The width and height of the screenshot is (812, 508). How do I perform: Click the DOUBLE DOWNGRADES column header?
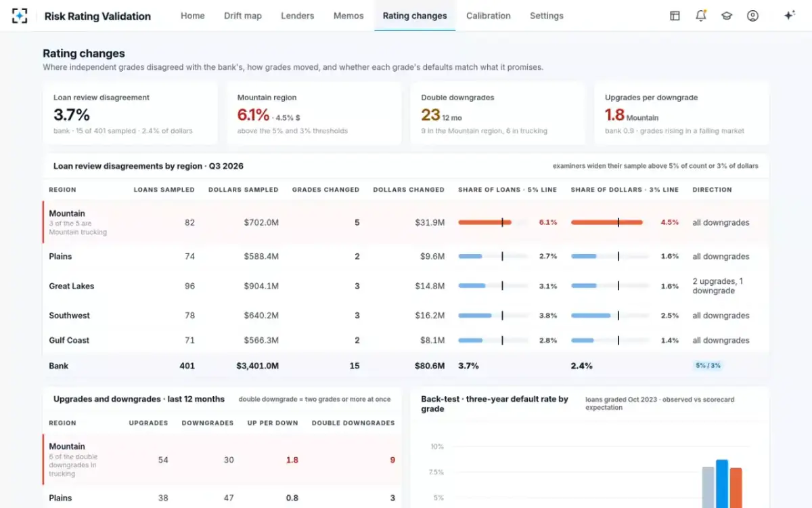[353, 423]
